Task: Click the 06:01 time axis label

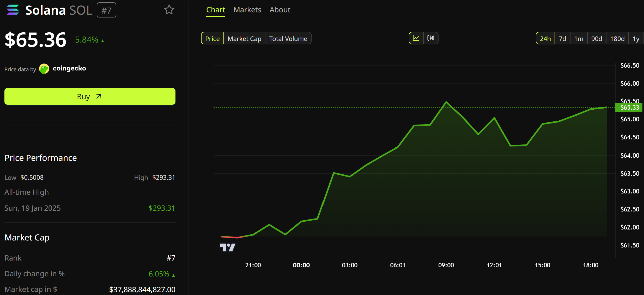Action: tap(398, 265)
